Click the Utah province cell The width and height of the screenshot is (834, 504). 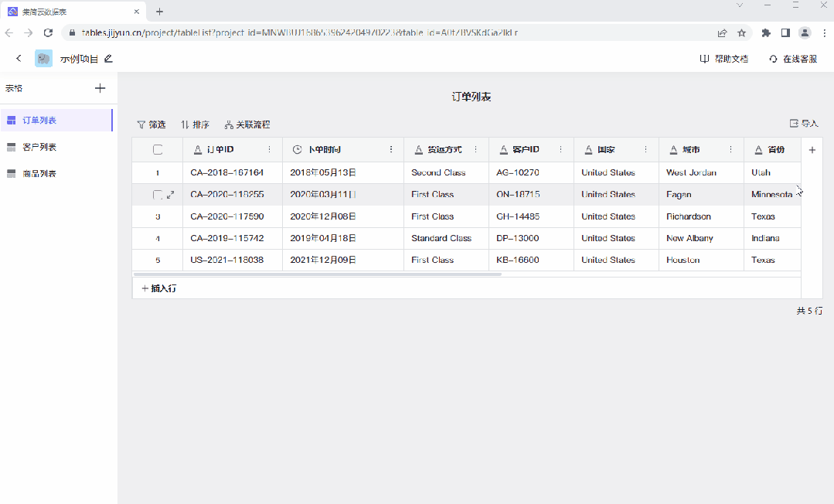[x=772, y=172]
